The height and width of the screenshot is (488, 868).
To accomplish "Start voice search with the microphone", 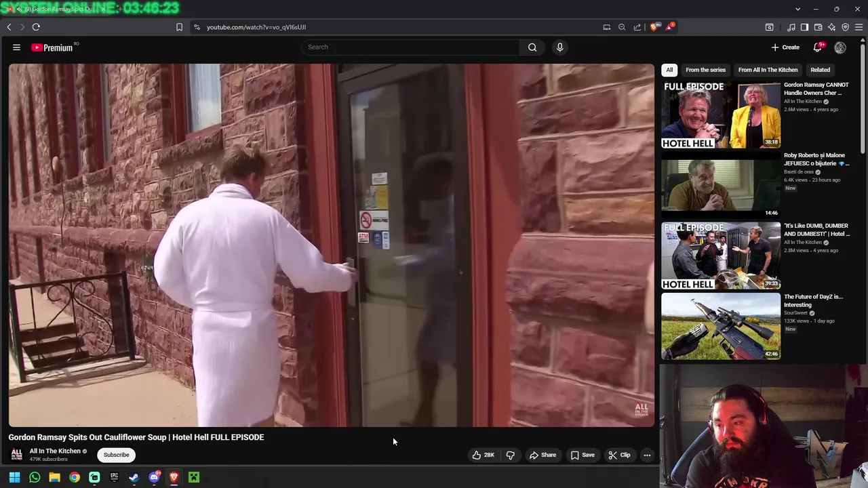I will (x=559, y=47).
